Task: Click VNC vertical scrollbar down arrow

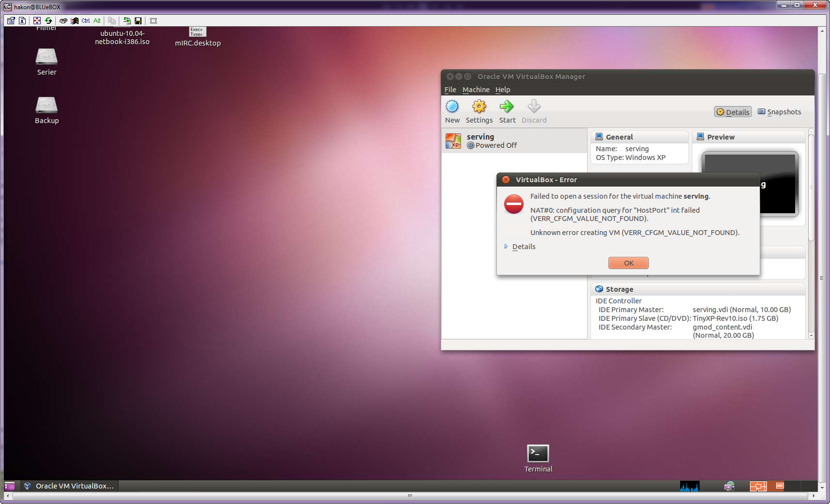Action: click(x=822, y=488)
